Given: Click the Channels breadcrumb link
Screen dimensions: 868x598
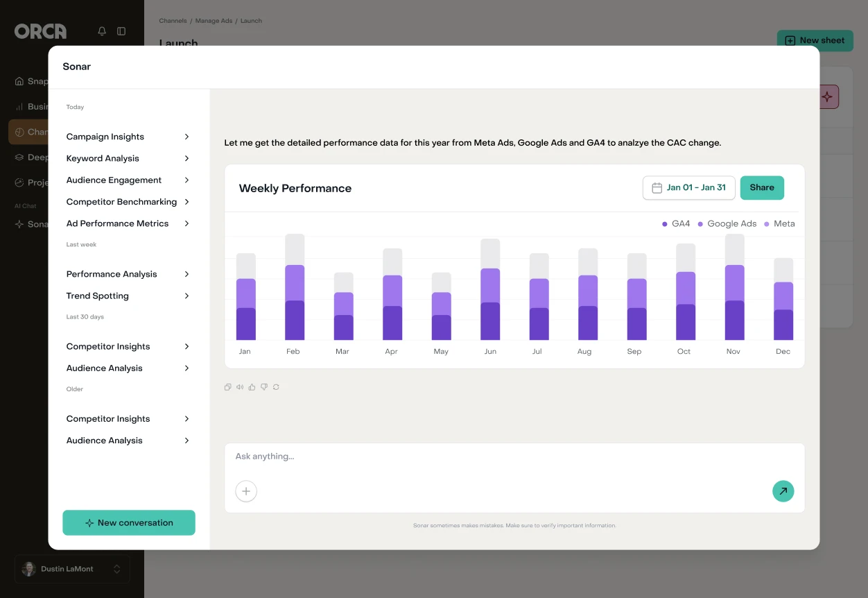Looking at the screenshot, I should click(173, 21).
